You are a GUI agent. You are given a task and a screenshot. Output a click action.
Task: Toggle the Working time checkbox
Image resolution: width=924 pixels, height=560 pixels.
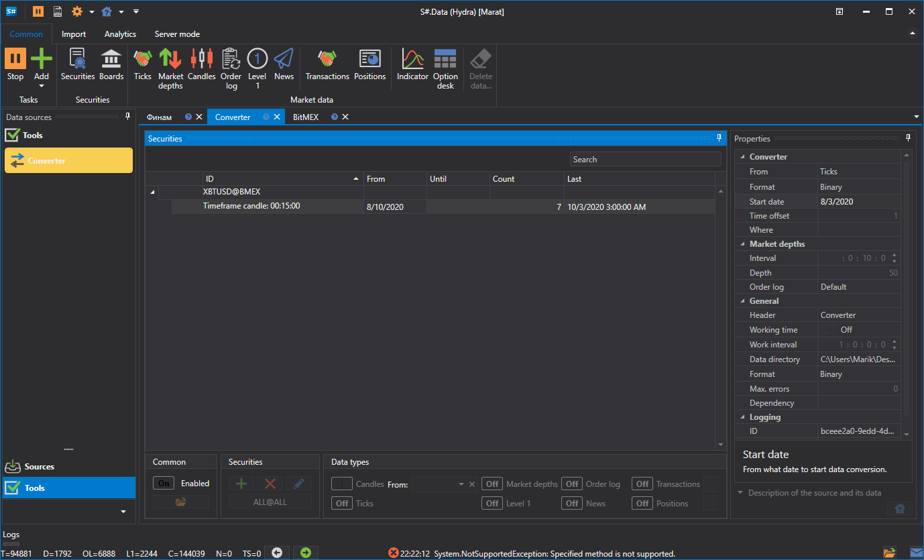tap(829, 329)
